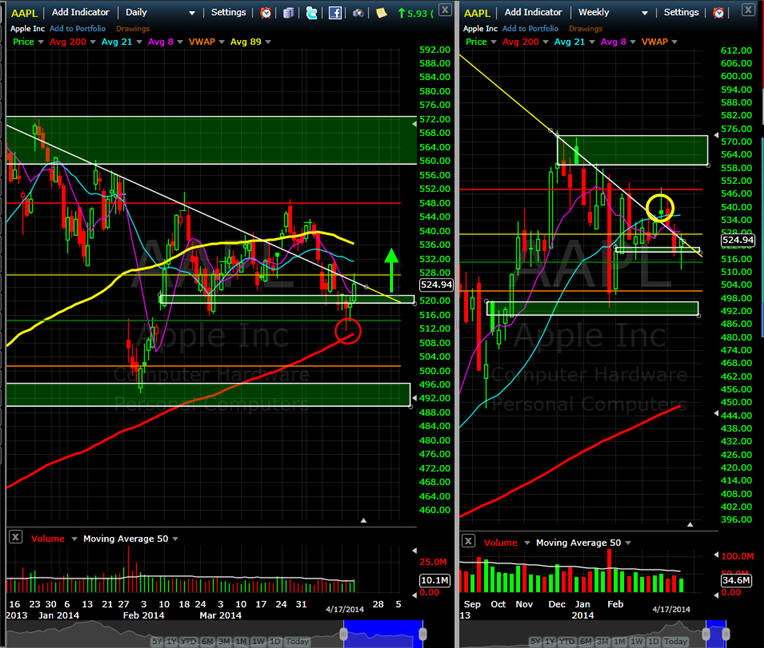
Task: Click the yellow circle drawing on Weekly chart
Action: coord(660,208)
